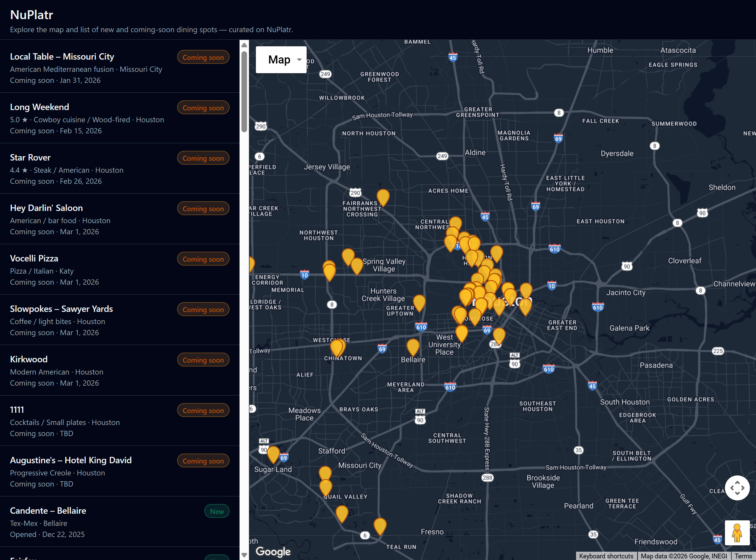Open the Terms link

click(x=744, y=556)
